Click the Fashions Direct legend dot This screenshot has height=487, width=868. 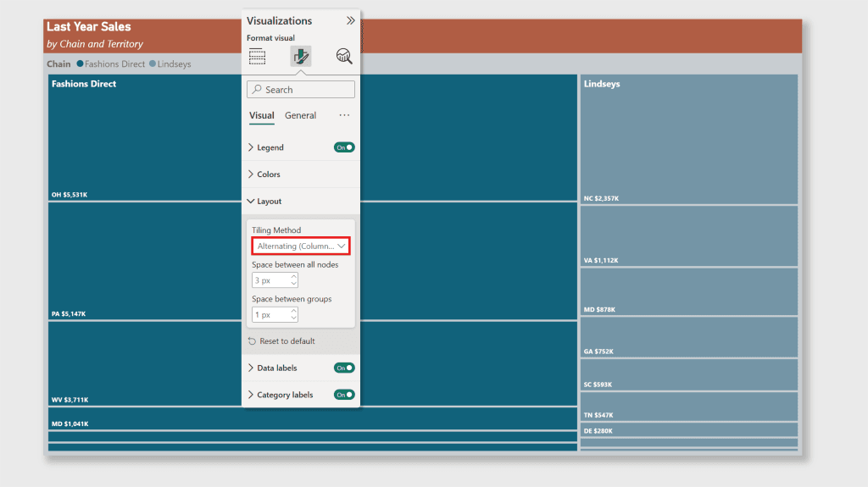(80, 64)
